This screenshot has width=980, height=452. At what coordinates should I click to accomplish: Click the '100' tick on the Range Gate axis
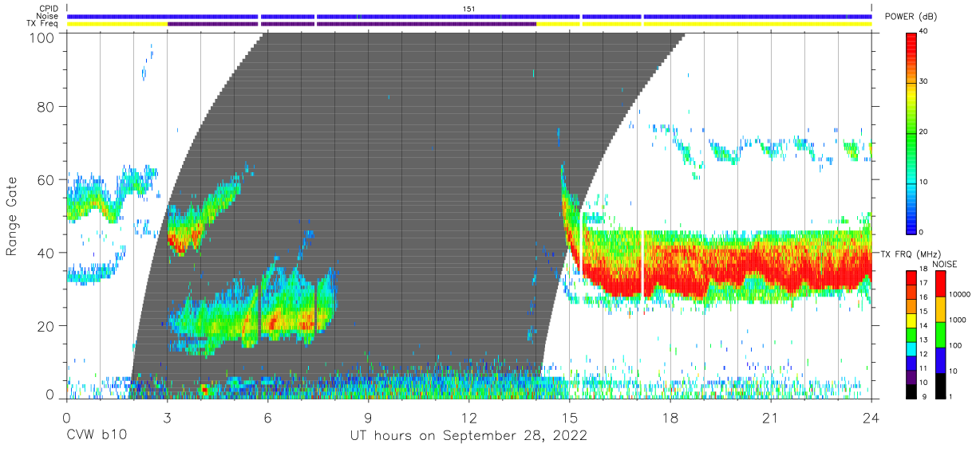pos(42,37)
